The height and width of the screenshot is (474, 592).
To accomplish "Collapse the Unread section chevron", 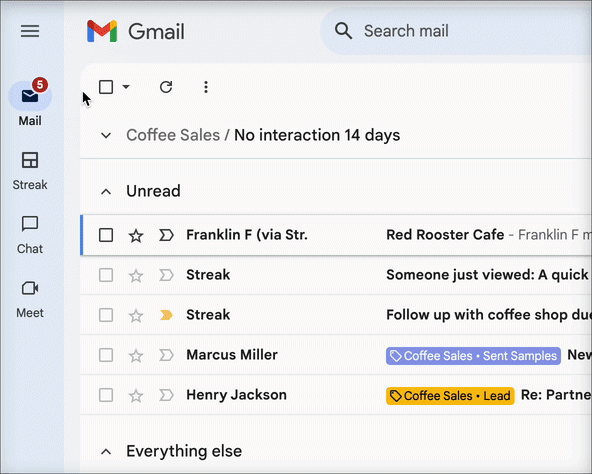I will click(x=106, y=191).
